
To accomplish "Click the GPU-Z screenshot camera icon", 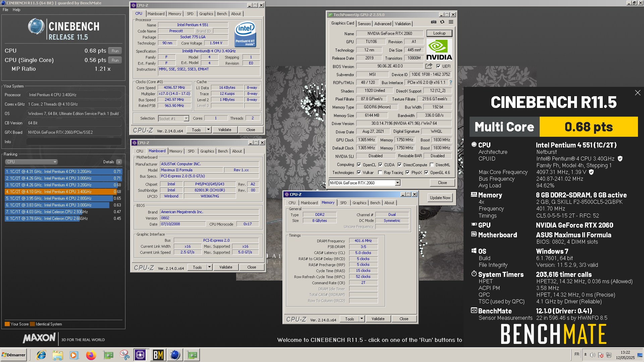I will (434, 22).
